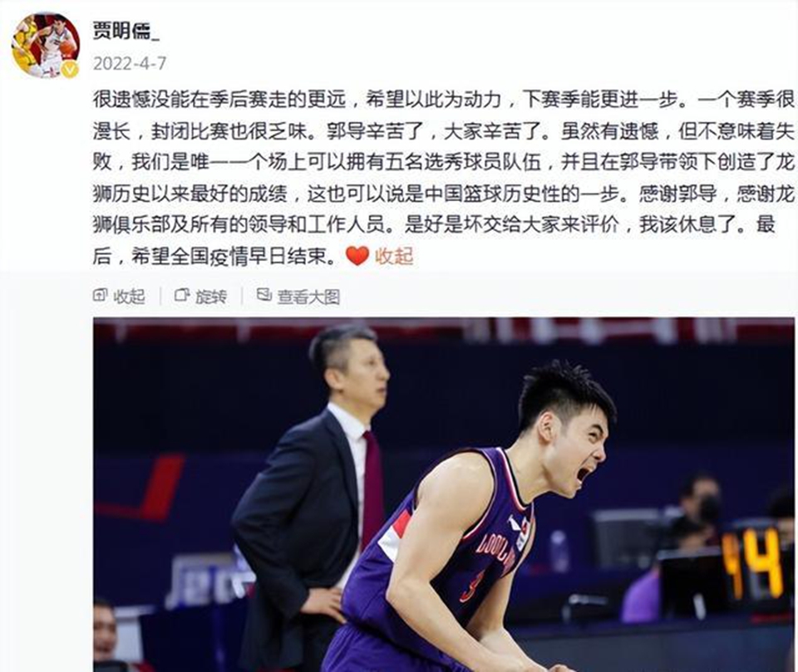
Task: Click the collapse icon in image toolbar
Action: point(101,295)
